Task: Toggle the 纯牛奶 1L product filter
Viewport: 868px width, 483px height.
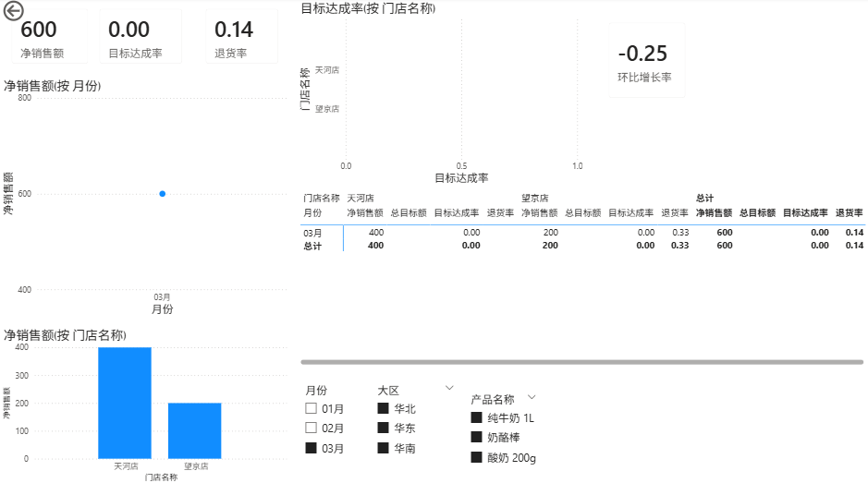Action: [x=477, y=417]
